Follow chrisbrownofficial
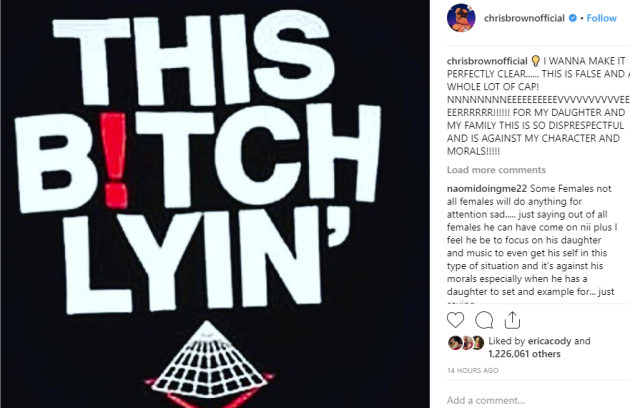This screenshot has width=630, height=408. (x=601, y=18)
